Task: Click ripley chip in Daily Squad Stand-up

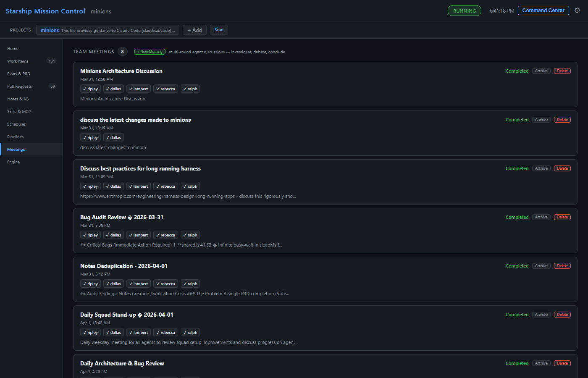Action: pyautogui.click(x=90, y=333)
